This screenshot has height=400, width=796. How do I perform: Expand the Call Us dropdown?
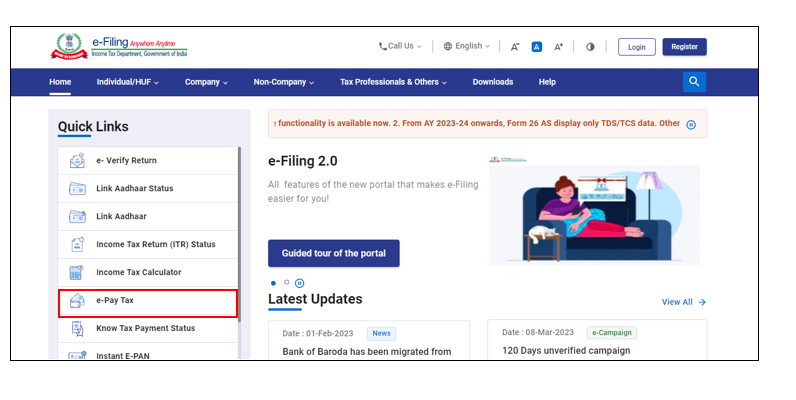[x=400, y=46]
